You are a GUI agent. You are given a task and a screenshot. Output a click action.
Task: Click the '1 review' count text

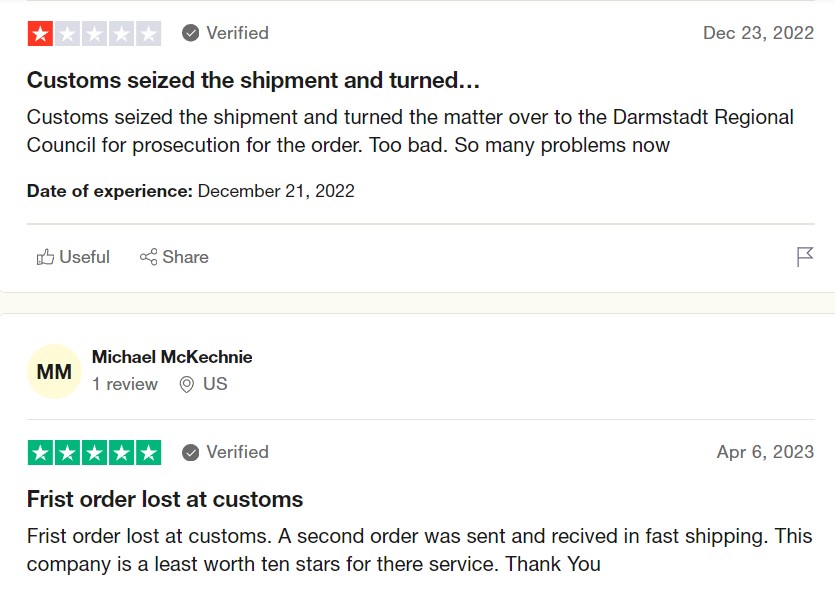tap(125, 384)
